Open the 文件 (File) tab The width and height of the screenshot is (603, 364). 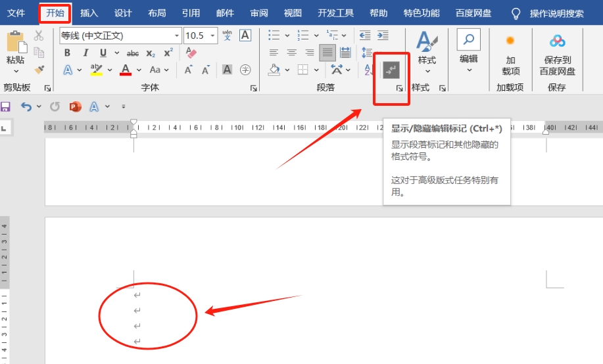tap(16, 13)
